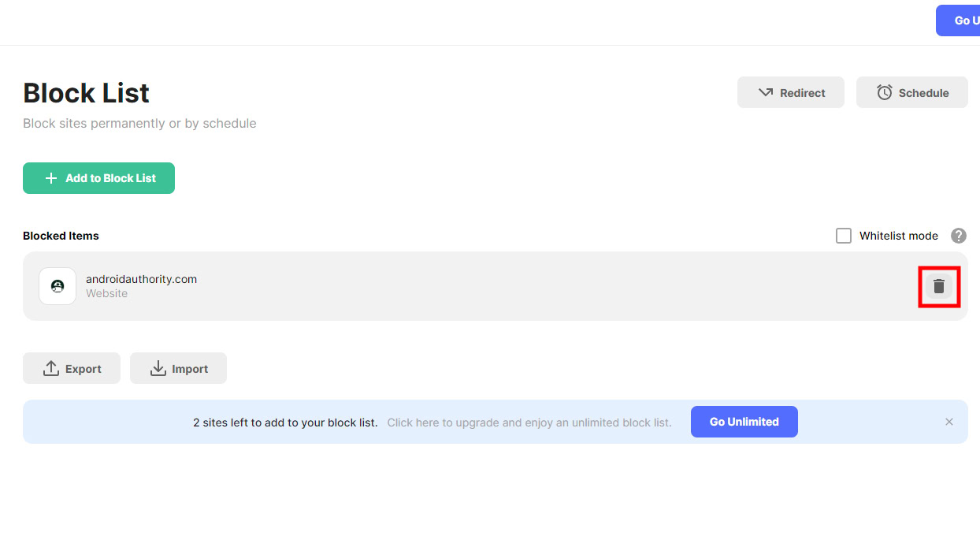Screen dimensions: 980x551
Task: Dismiss the upgrade banner with the X
Action: tap(948, 422)
